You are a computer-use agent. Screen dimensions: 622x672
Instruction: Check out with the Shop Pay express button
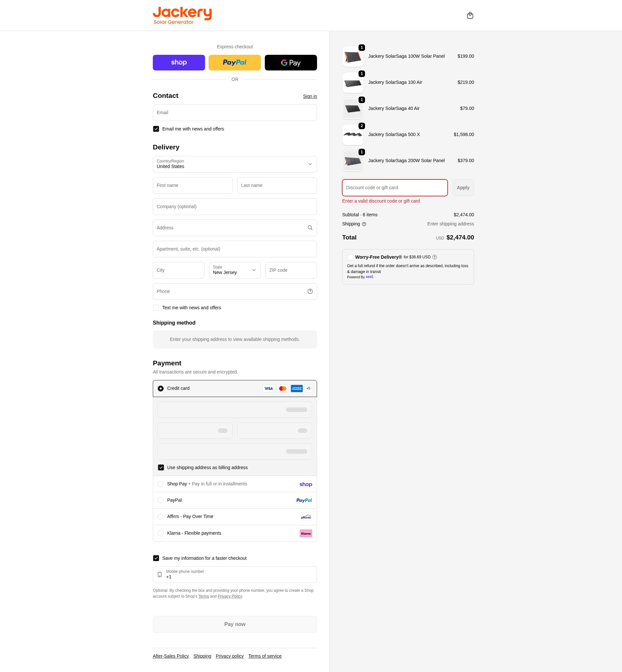tap(179, 63)
